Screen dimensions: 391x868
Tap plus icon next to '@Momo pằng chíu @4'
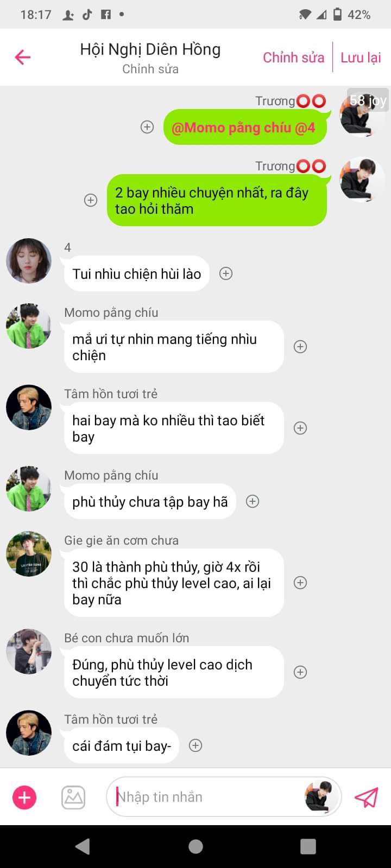[147, 127]
